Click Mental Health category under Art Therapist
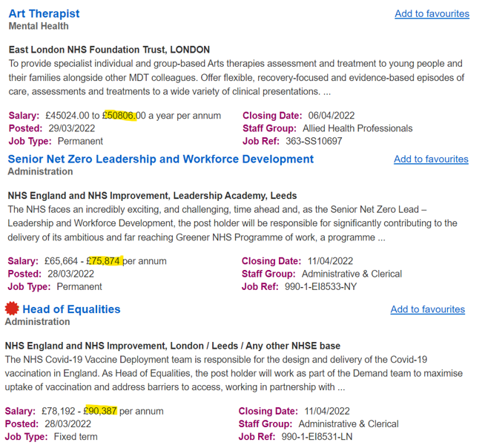Viewport: 488px width, 448px height. tap(39, 26)
